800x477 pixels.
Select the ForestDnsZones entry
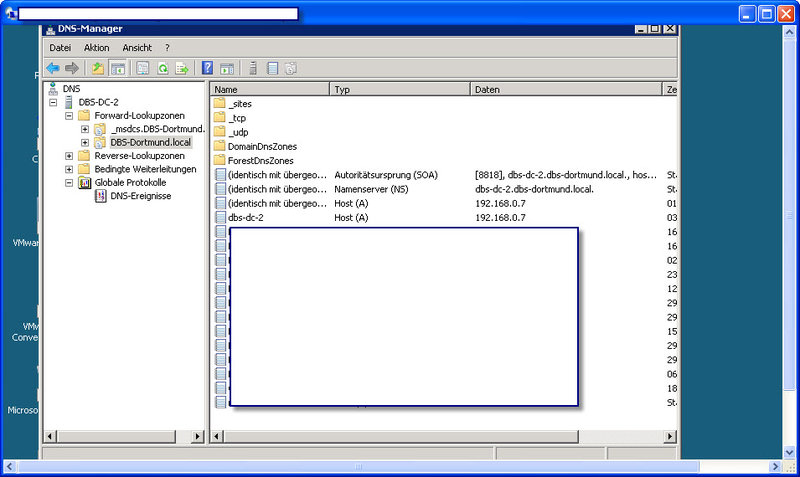[x=260, y=161]
